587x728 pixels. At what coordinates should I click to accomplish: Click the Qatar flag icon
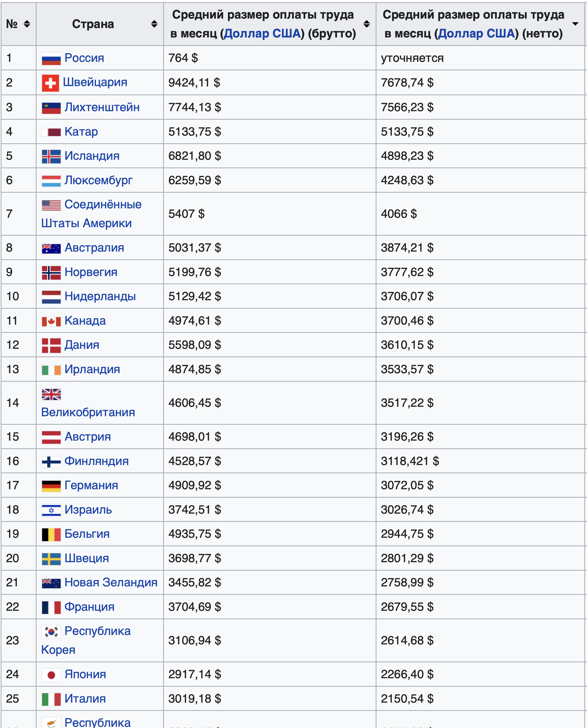[51, 132]
